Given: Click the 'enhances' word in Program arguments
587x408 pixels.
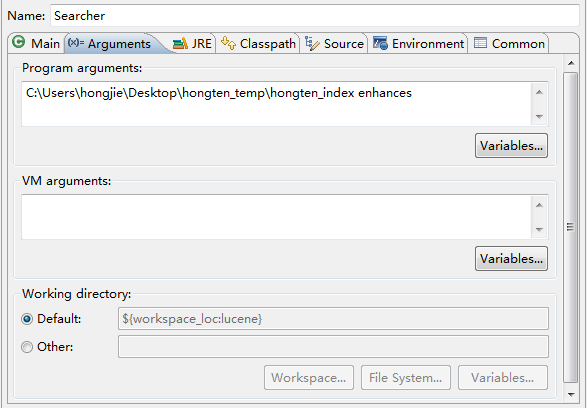Looking at the screenshot, I should click(x=385, y=93).
